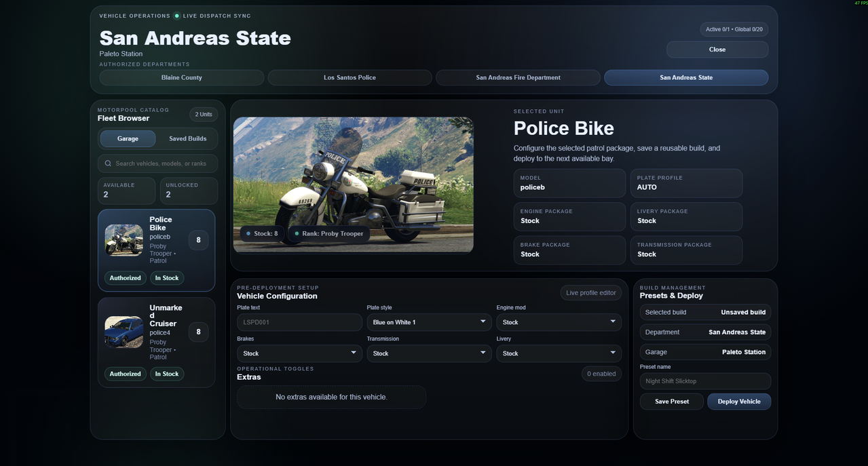868x466 pixels.
Task: Click the Police Bike stock count 8 badge
Action: coord(198,240)
